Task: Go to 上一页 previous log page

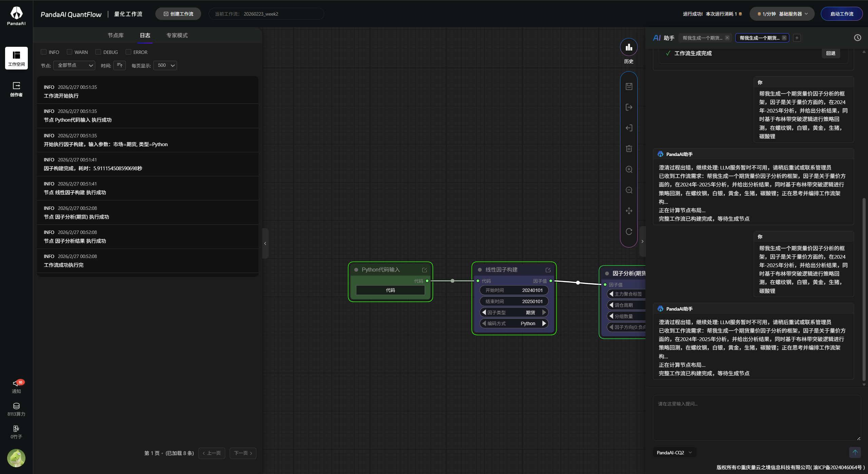Action: 212,453
